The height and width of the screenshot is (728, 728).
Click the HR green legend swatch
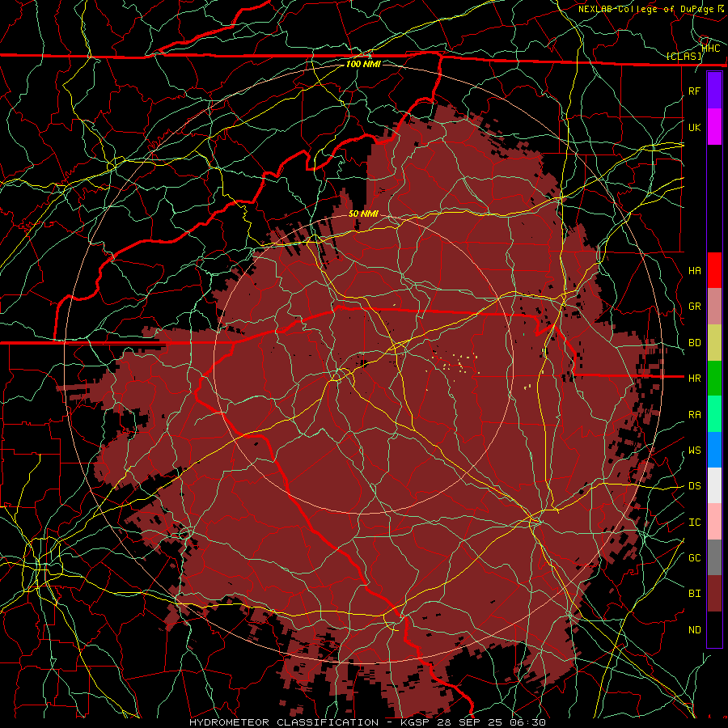coord(714,379)
